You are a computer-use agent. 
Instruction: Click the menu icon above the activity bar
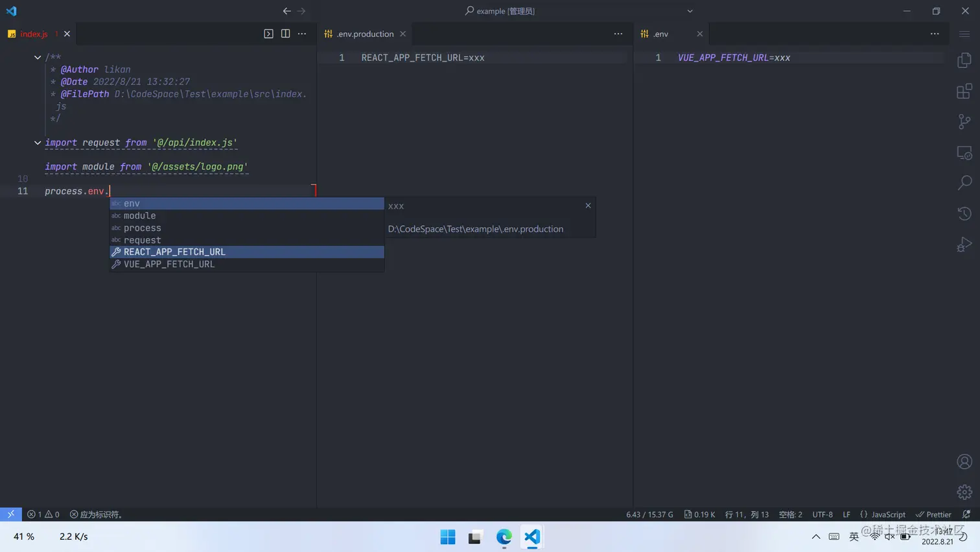[x=964, y=34]
